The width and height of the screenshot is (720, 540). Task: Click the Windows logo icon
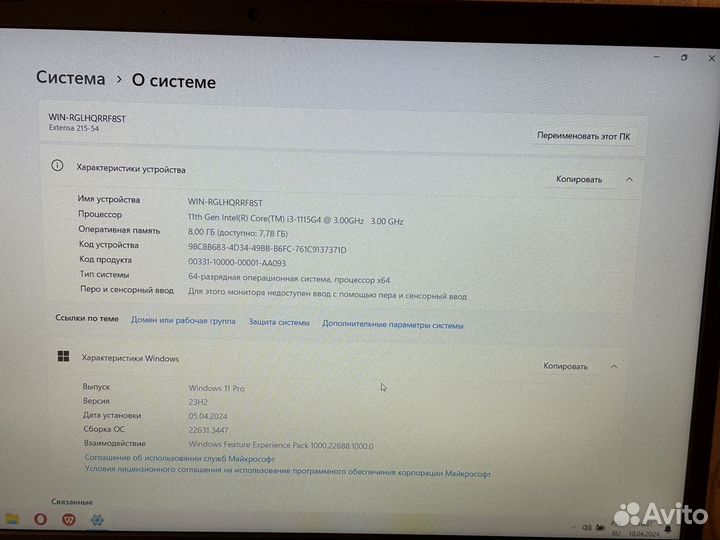(x=63, y=356)
